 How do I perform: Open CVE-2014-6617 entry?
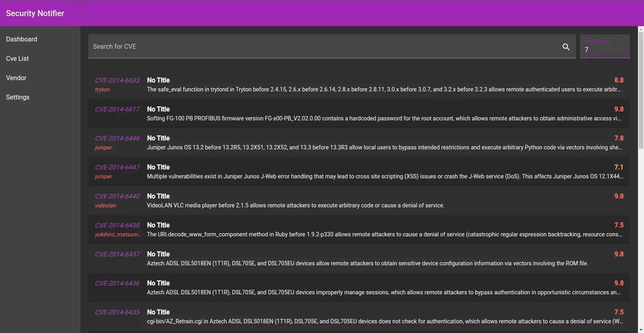[117, 109]
